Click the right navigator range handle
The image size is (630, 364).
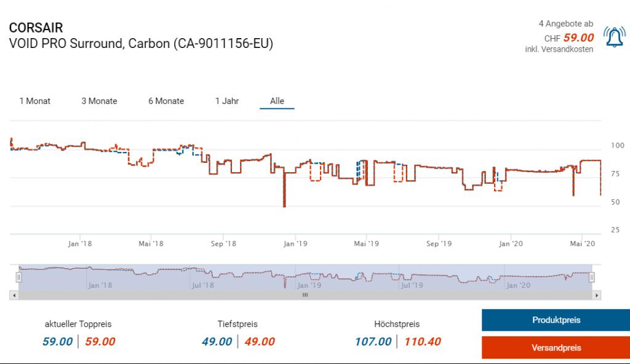coord(592,277)
